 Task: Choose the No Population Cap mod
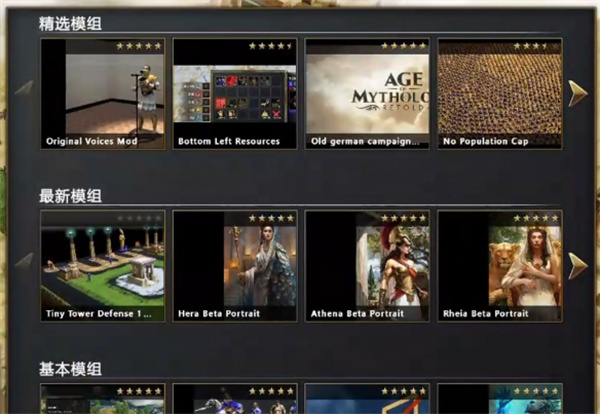tap(499, 93)
